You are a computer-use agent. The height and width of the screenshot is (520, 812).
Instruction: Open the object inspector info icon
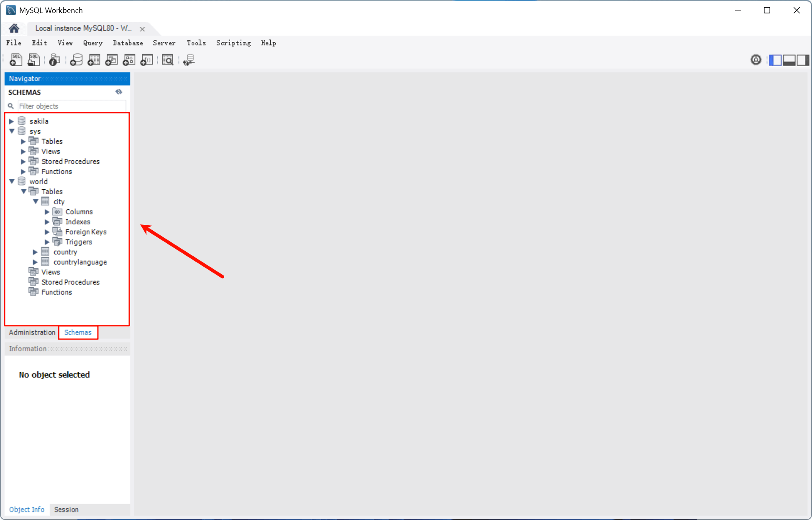(54, 60)
